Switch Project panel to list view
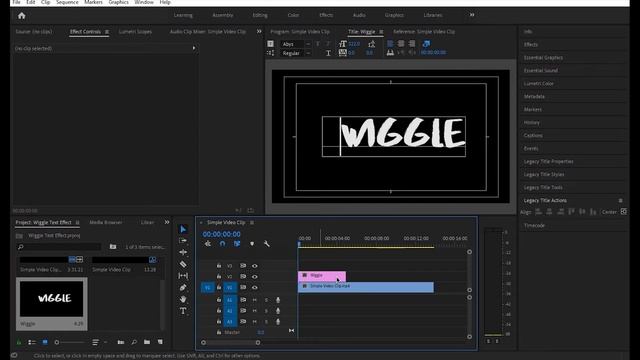640x360 pixels. click(x=32, y=342)
